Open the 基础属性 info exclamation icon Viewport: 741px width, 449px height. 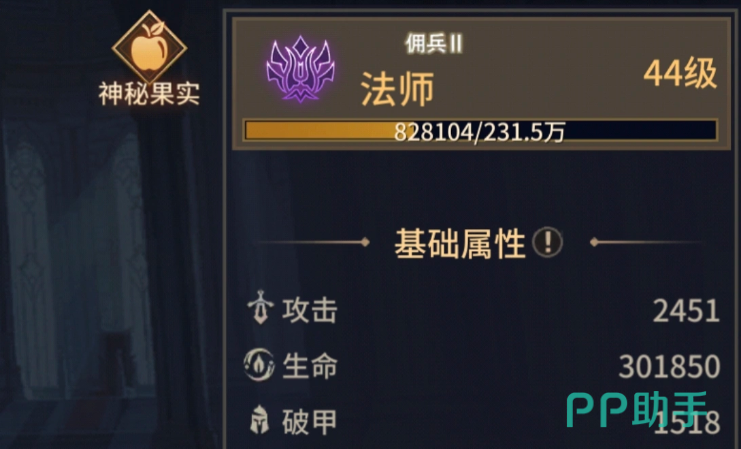click(x=547, y=242)
